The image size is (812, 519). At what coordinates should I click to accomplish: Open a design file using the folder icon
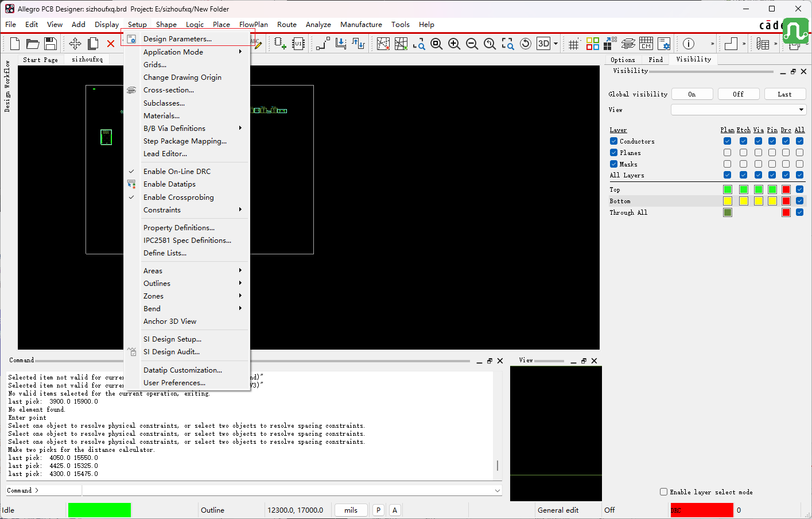click(33, 44)
